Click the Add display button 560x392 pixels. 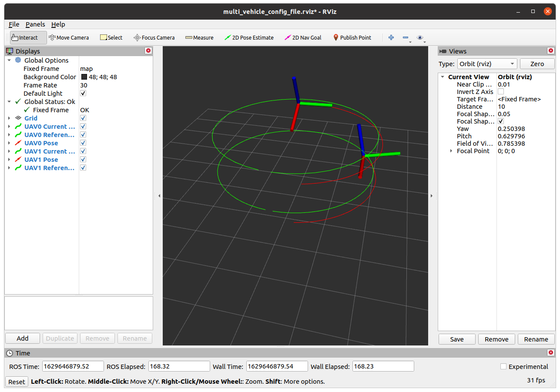[x=23, y=338]
